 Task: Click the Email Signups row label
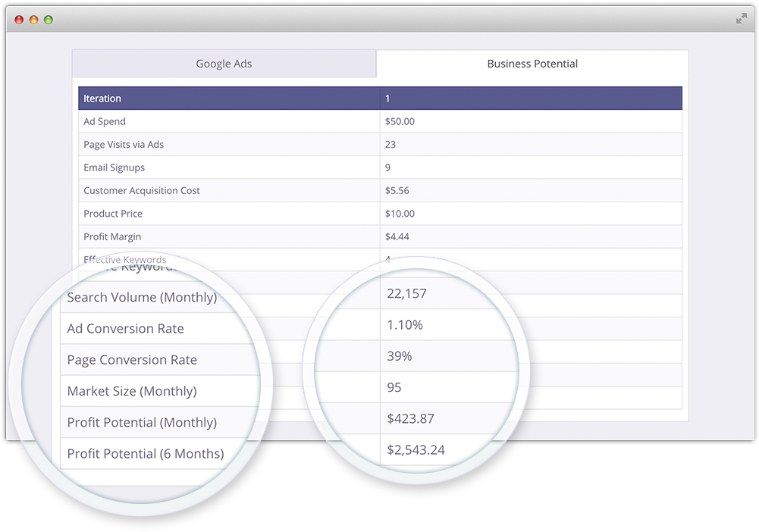(x=114, y=167)
